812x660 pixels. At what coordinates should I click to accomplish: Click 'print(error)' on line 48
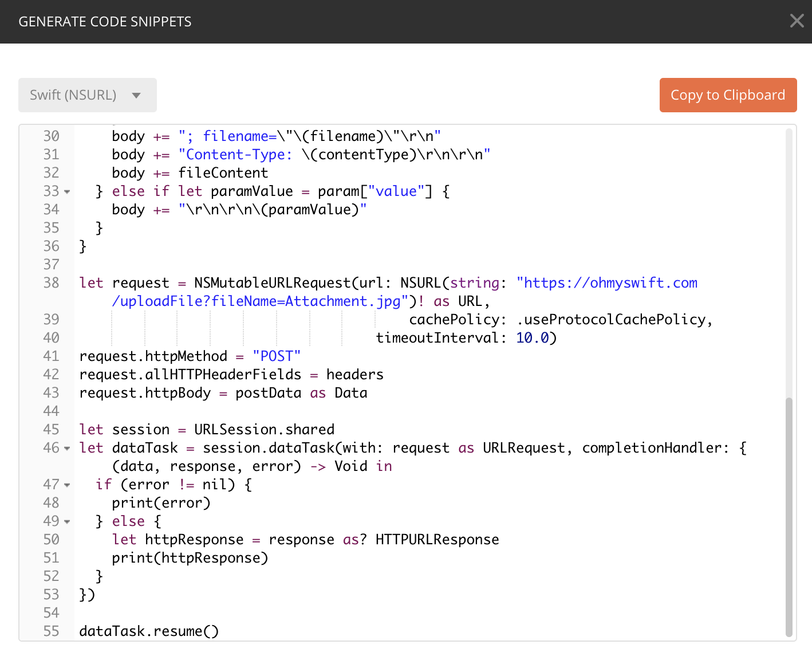(x=161, y=503)
